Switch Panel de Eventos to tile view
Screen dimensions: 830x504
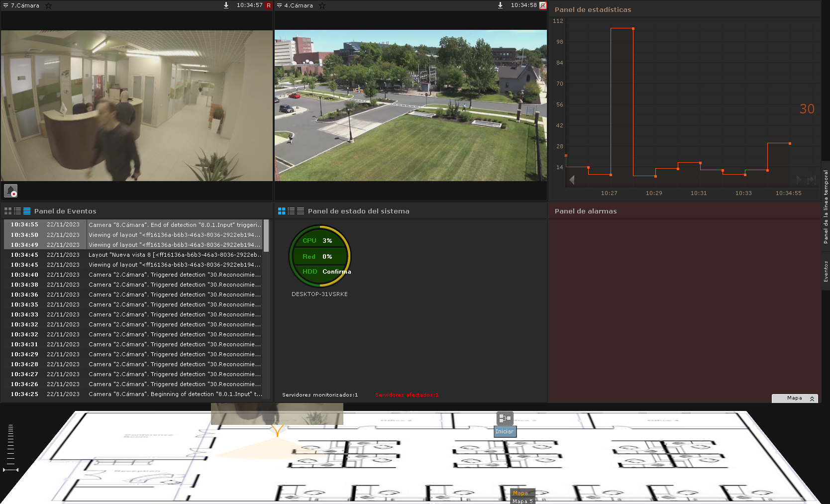coord(8,211)
